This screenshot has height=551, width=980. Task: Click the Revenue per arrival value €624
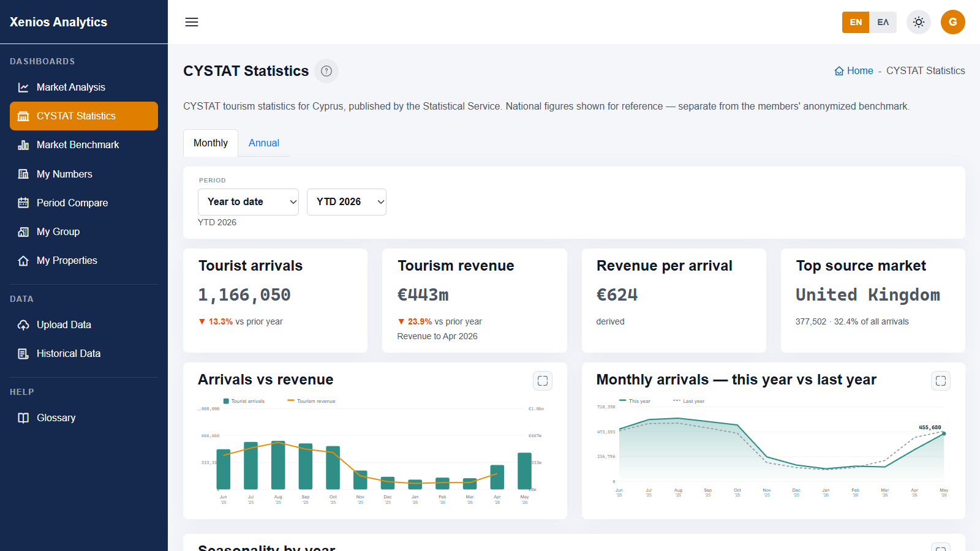point(617,295)
